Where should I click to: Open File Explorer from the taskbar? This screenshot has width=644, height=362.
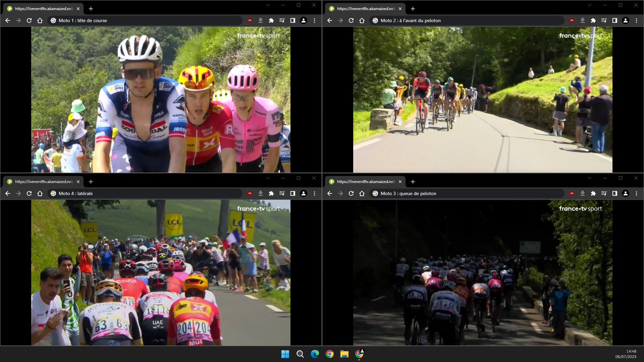(x=343, y=354)
